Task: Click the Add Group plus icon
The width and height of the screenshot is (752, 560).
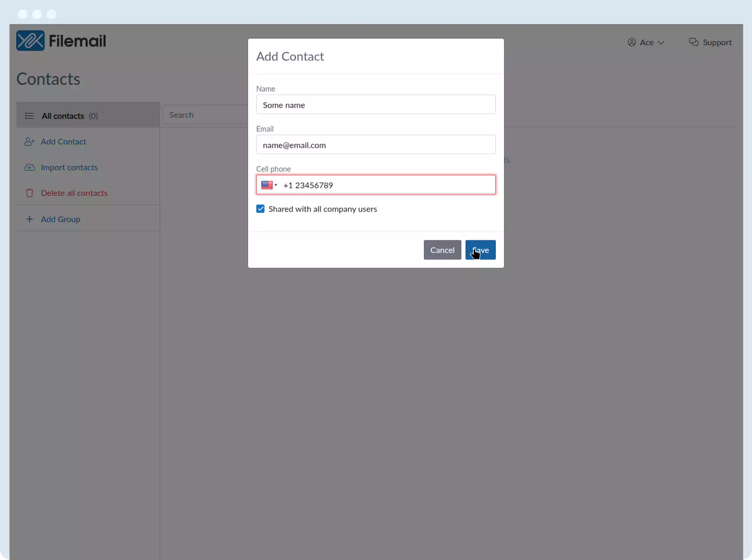Action: [29, 219]
